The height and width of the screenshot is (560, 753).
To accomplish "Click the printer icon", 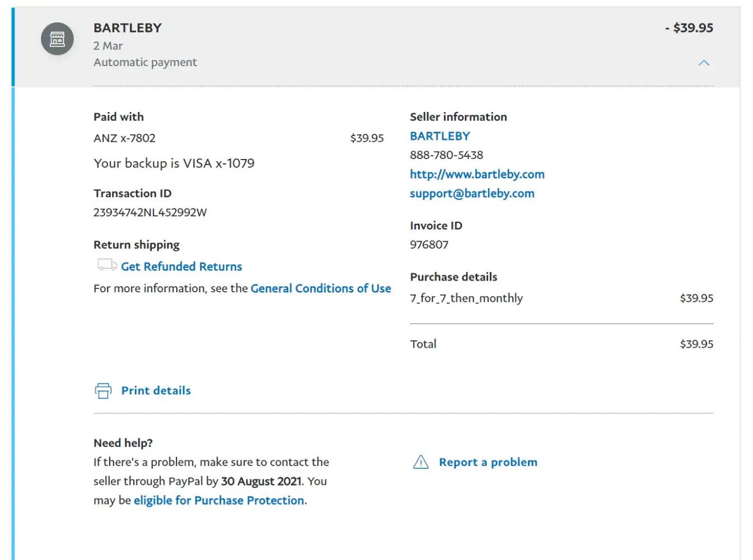I will pos(103,391).
